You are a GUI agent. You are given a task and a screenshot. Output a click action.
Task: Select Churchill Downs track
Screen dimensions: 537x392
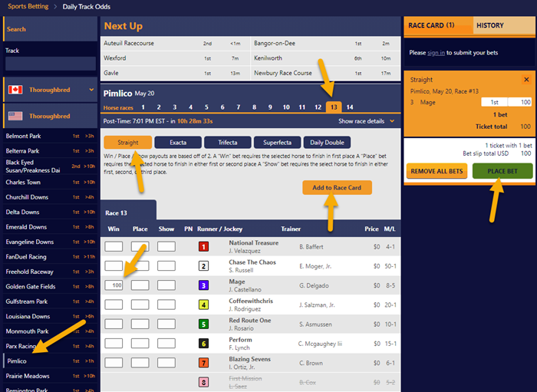pos(50,197)
